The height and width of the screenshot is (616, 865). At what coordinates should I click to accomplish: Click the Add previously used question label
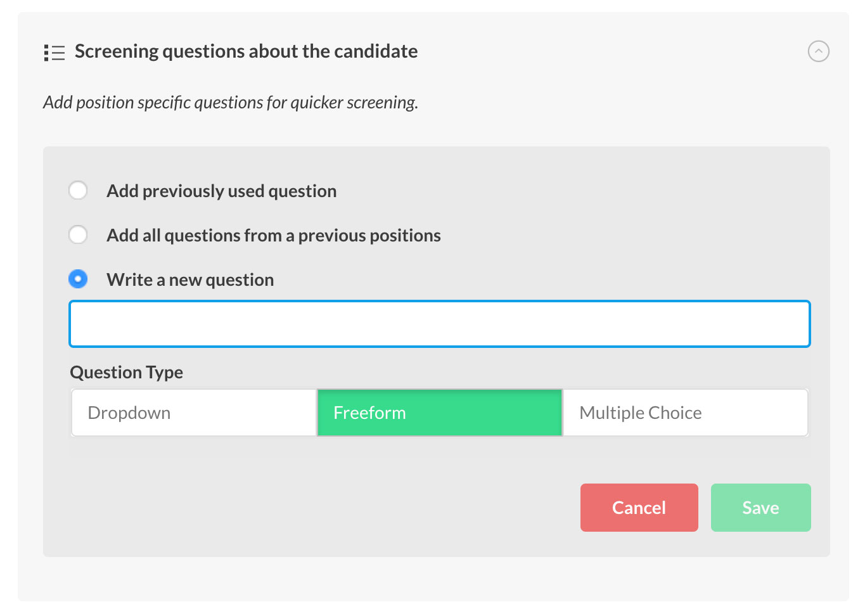click(x=221, y=191)
